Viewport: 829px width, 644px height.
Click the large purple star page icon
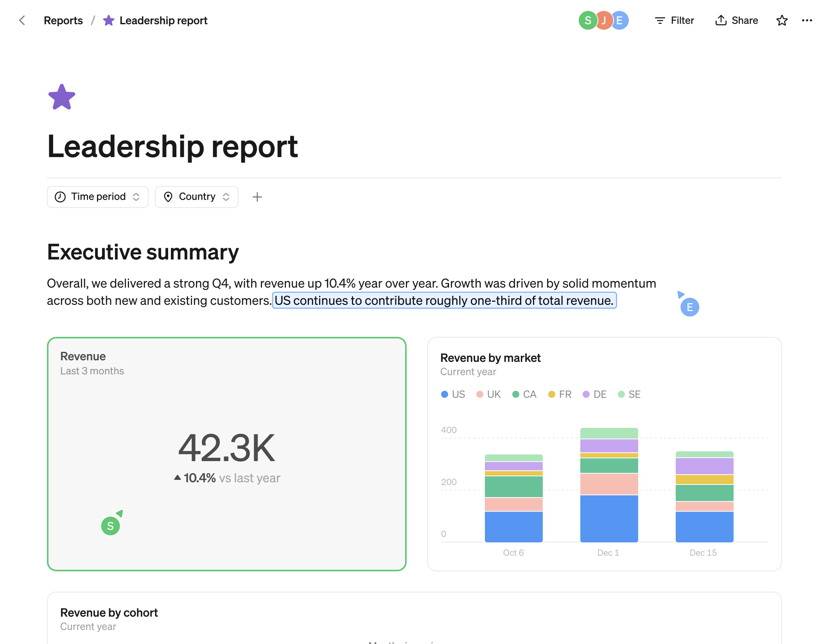[x=61, y=97]
